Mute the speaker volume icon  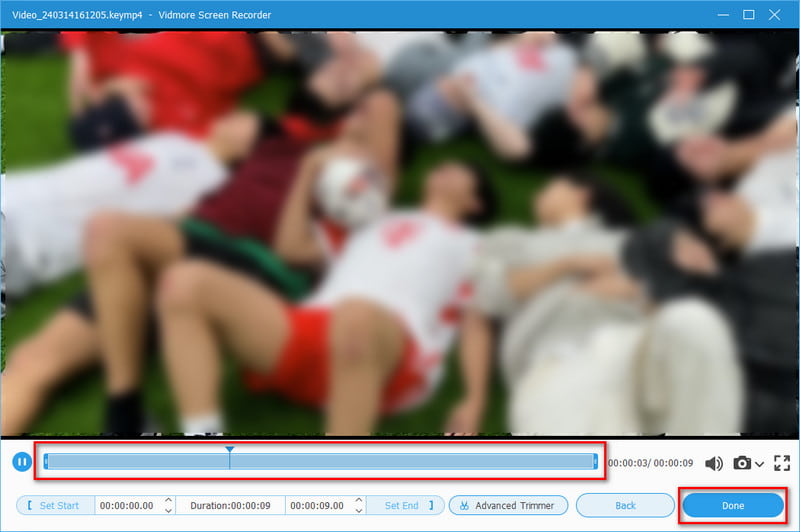coord(714,463)
